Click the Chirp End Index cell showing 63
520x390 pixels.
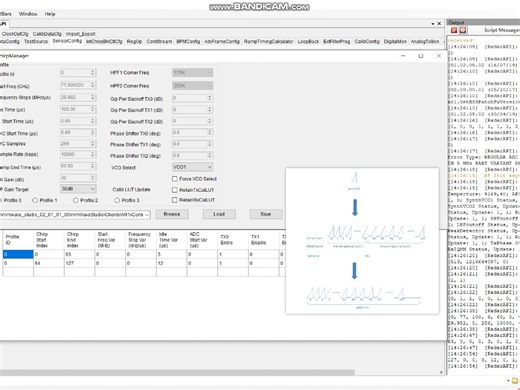tap(79, 254)
